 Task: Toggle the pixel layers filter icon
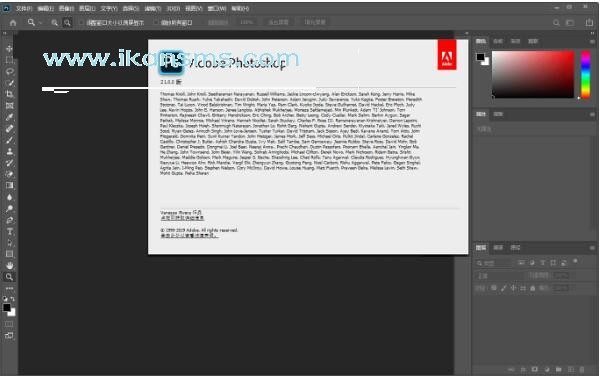point(521,263)
